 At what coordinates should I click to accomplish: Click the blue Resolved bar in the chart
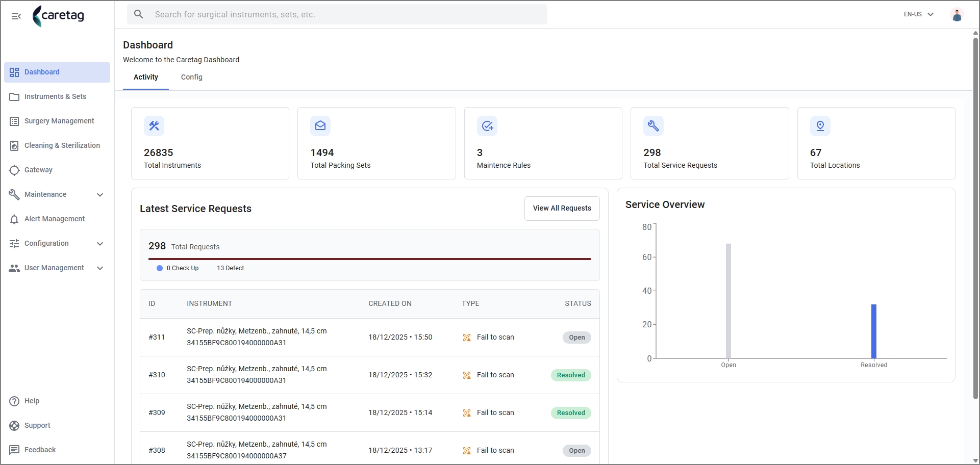(874, 331)
